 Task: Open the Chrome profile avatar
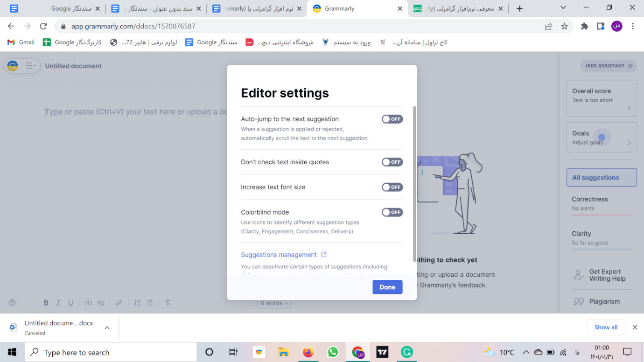click(617, 27)
